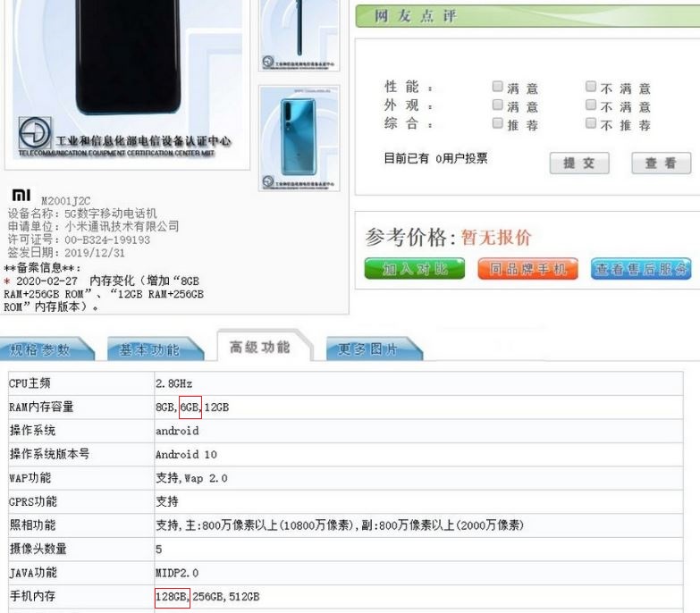Click the 手机内存 row label
The height and width of the screenshot is (613, 700).
(x=32, y=596)
